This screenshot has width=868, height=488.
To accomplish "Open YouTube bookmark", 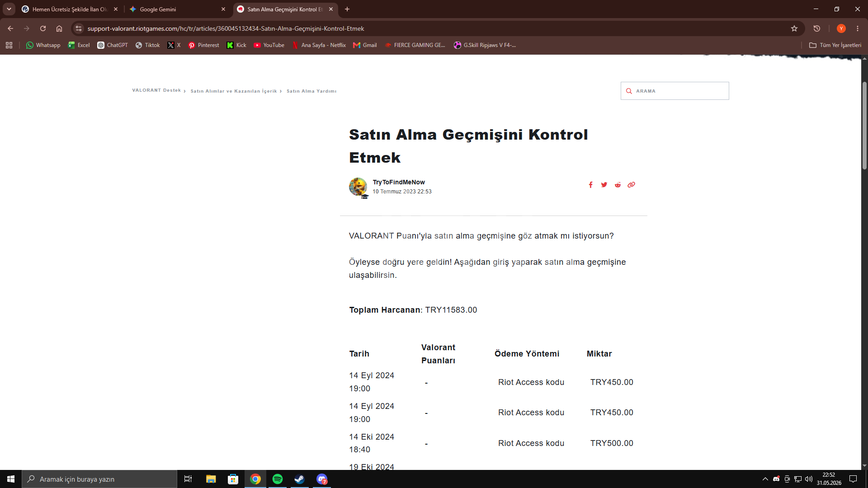I will pyautogui.click(x=269, y=45).
